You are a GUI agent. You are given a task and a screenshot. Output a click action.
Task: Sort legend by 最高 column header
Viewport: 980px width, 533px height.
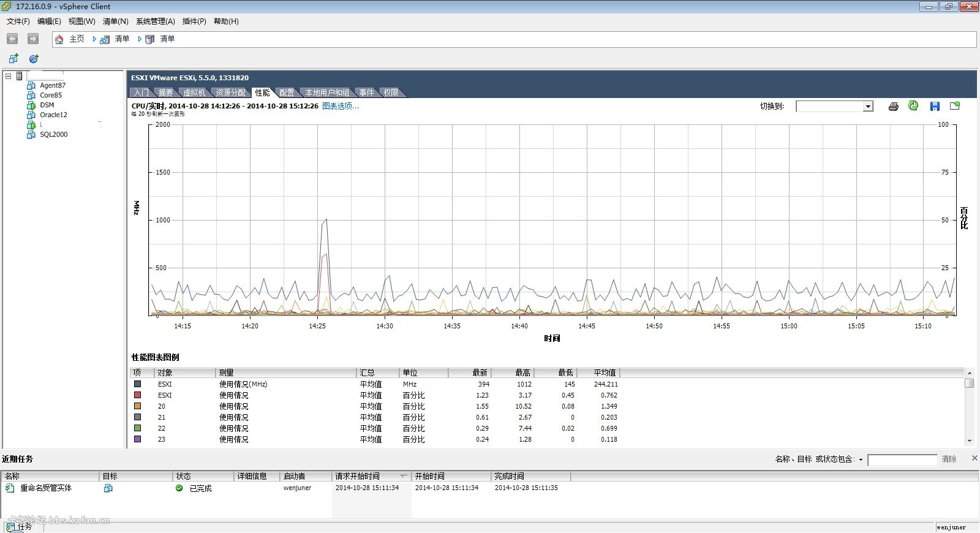513,372
